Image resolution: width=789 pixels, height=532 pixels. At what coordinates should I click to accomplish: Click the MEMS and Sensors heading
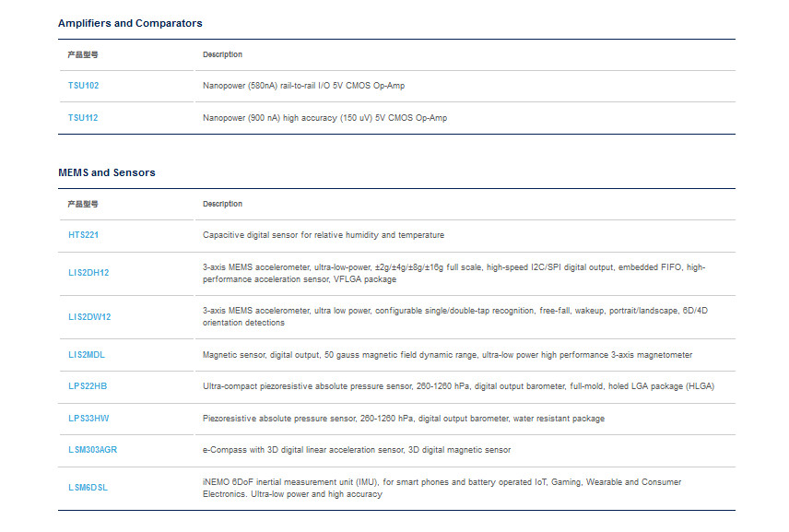[x=107, y=172]
